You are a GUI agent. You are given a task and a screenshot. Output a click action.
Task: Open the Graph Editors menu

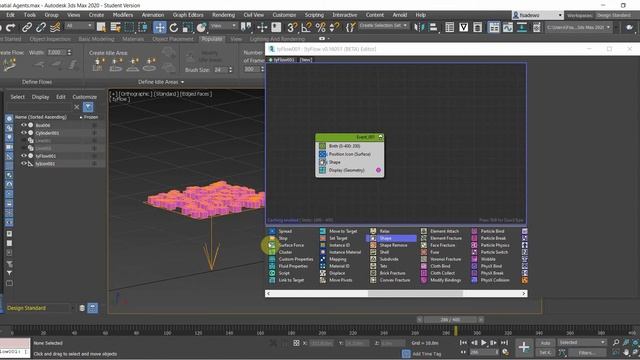(188, 15)
